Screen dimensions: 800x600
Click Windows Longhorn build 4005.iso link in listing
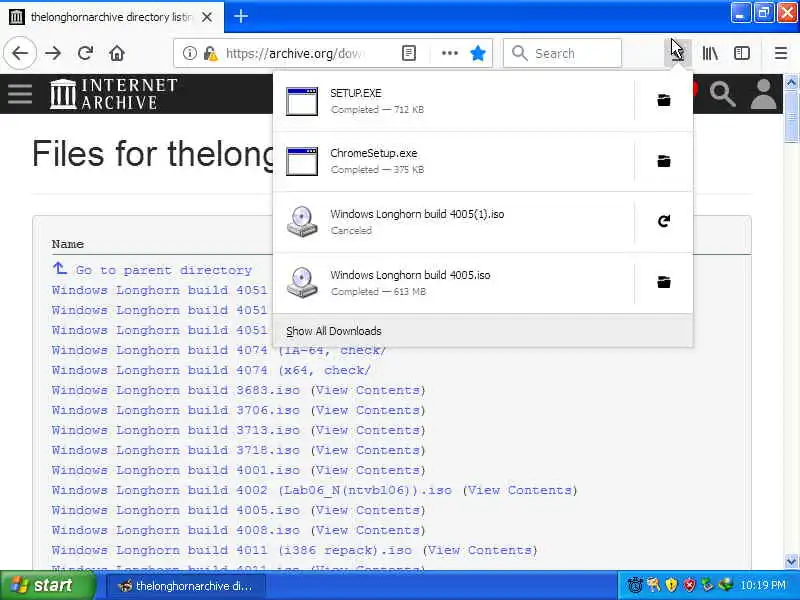176,510
